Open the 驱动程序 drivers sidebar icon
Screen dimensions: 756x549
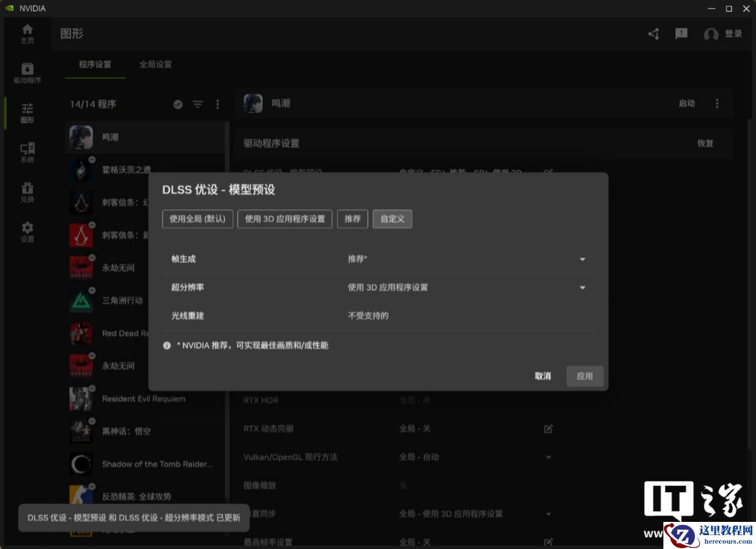coord(27,73)
